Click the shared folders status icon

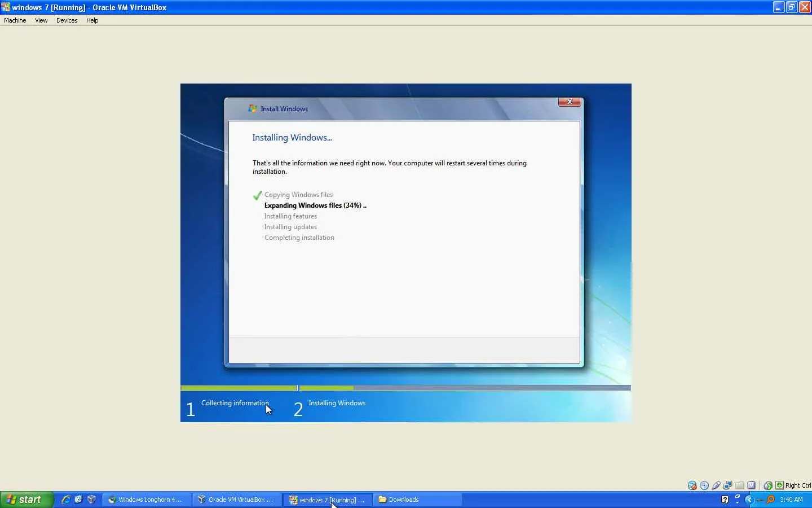(740, 485)
